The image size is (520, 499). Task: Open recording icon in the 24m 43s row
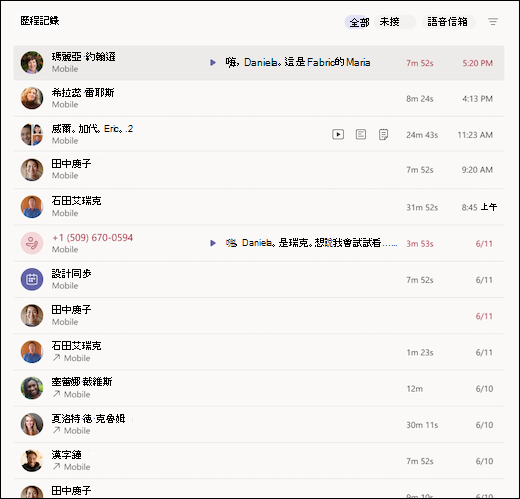[338, 135]
